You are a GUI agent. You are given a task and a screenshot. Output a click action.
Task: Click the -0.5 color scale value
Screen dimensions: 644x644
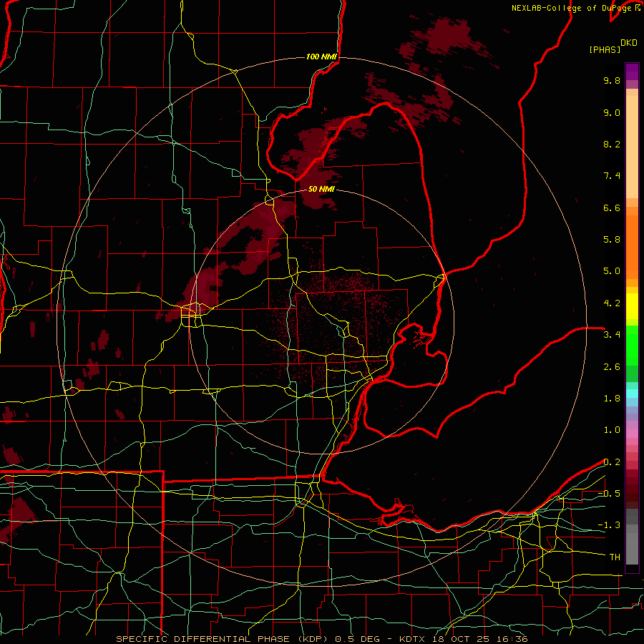[x=609, y=494]
